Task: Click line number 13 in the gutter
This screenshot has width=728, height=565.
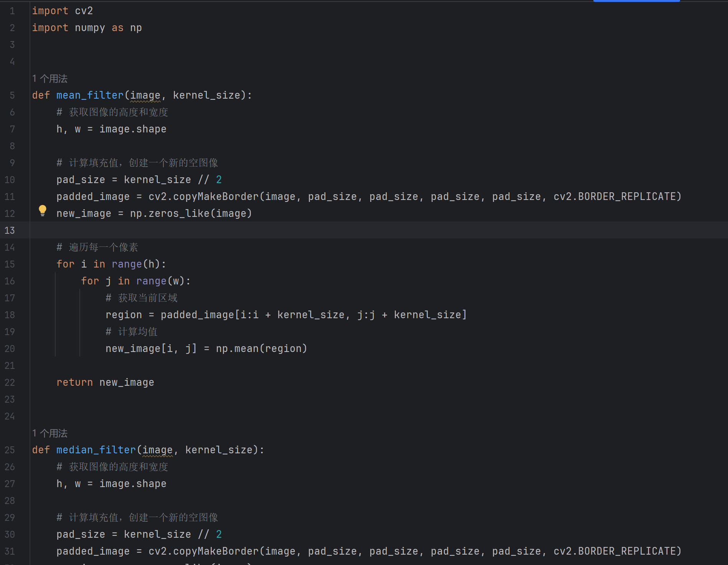Action: 10,230
